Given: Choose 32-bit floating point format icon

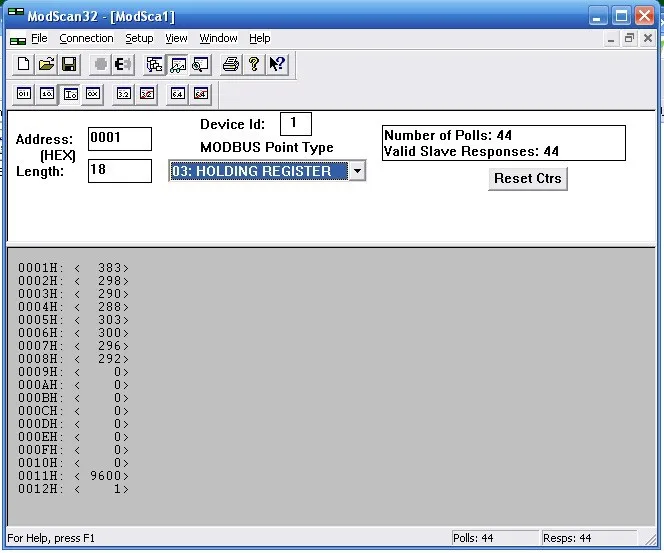Looking at the screenshot, I should tap(124, 94).
